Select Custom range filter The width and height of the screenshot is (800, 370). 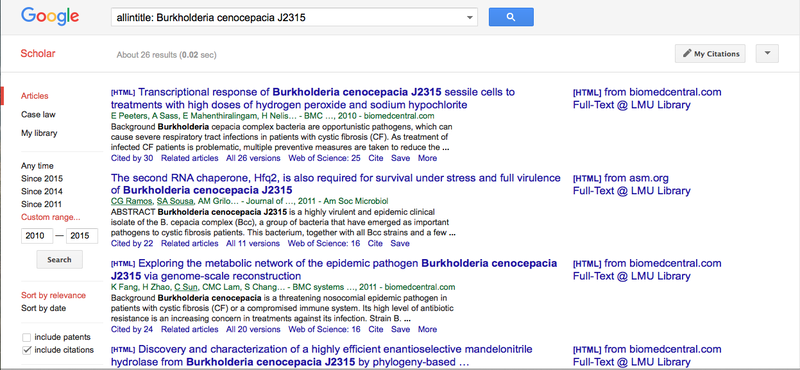[x=51, y=217]
